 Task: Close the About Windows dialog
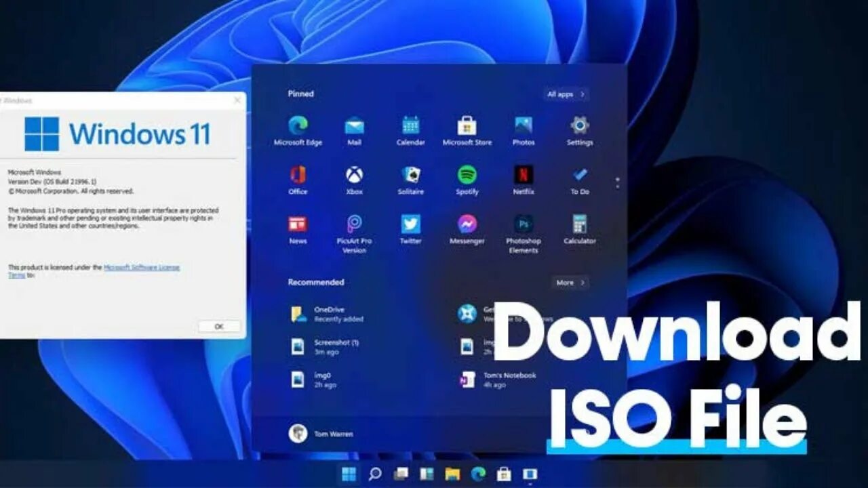(237, 100)
